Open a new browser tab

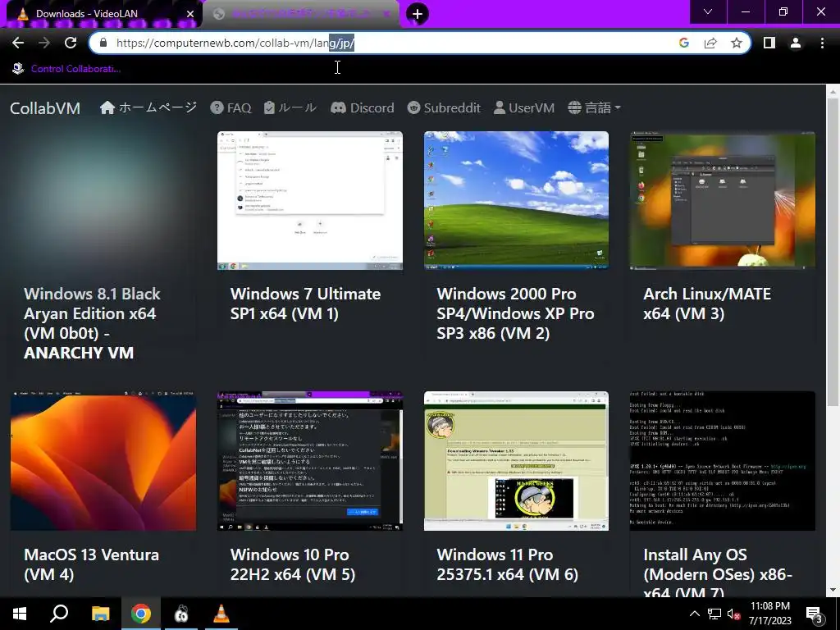[x=418, y=14]
